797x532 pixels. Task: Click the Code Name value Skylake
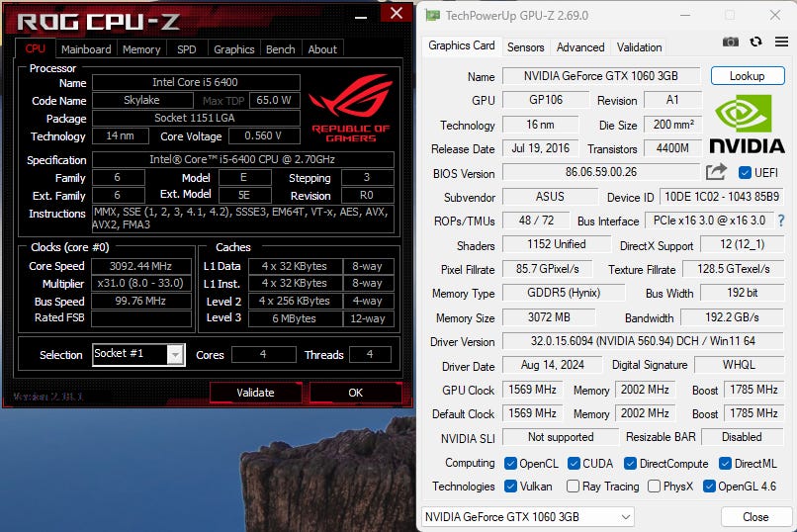(x=141, y=100)
